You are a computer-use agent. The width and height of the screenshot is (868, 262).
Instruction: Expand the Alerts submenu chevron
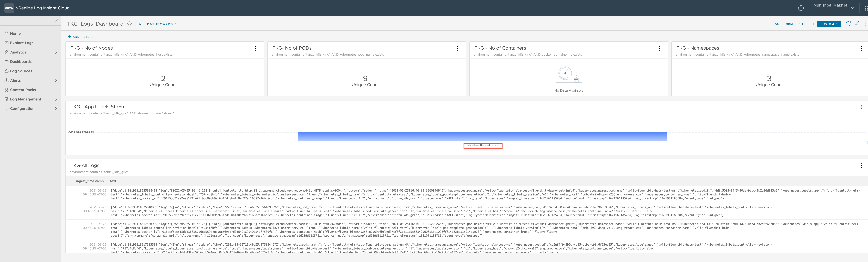[x=56, y=81]
